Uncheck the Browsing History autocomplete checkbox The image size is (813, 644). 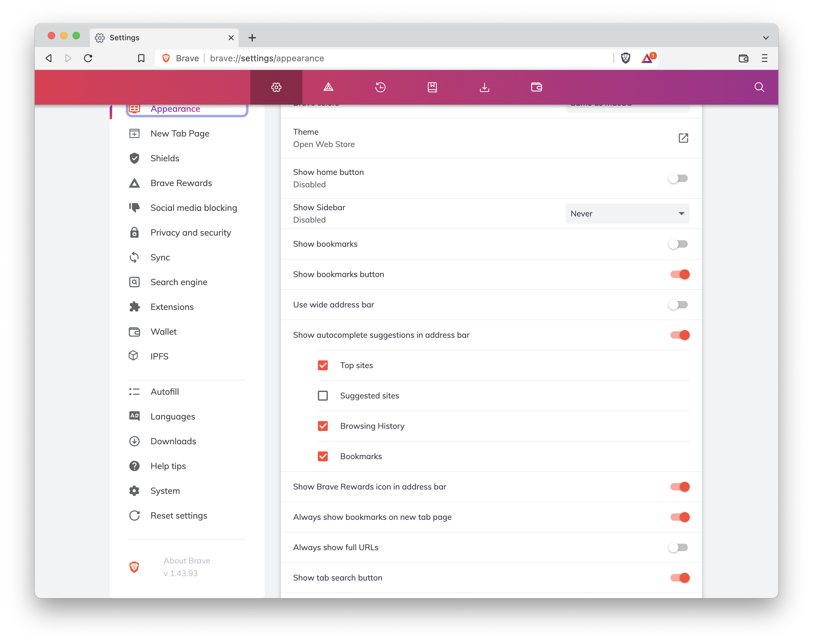pyautogui.click(x=323, y=426)
